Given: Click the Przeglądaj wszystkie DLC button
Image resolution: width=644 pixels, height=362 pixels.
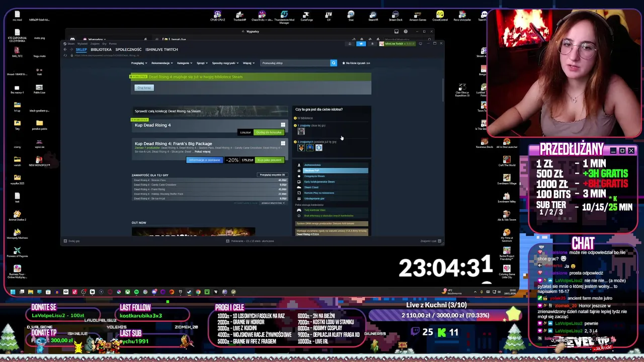Looking at the screenshot, I should click(272, 175).
